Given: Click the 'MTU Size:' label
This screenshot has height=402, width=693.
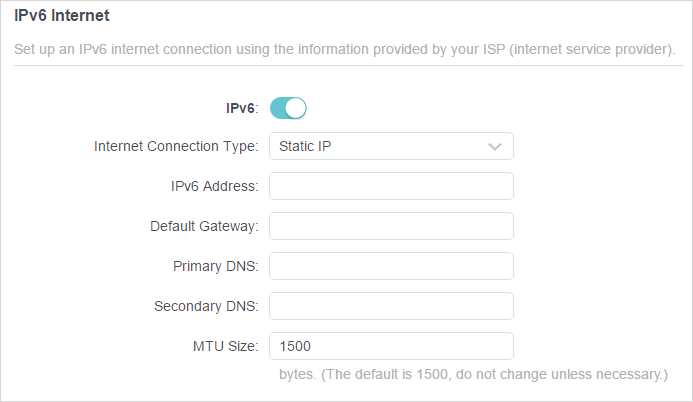Looking at the screenshot, I should (x=225, y=346).
